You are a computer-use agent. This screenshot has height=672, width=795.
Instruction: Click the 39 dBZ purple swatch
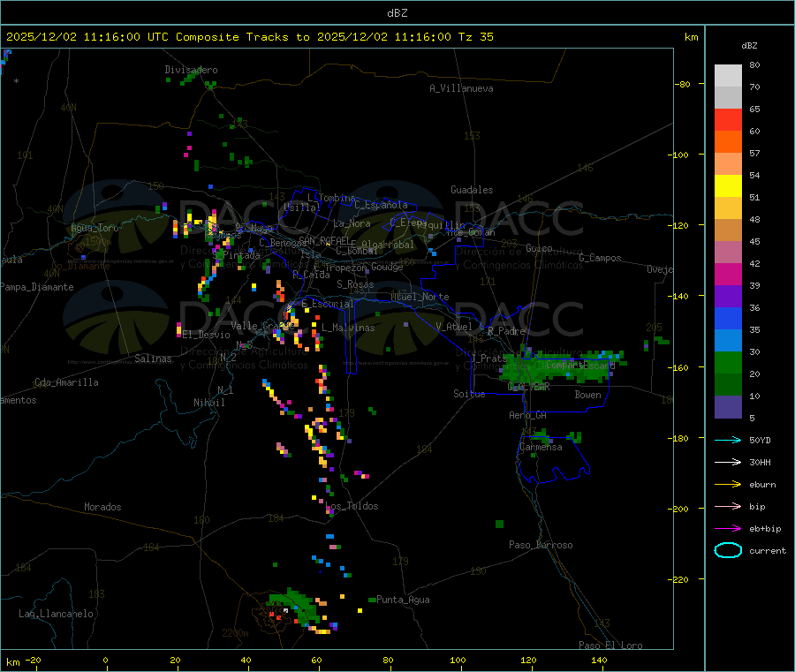coord(728,297)
